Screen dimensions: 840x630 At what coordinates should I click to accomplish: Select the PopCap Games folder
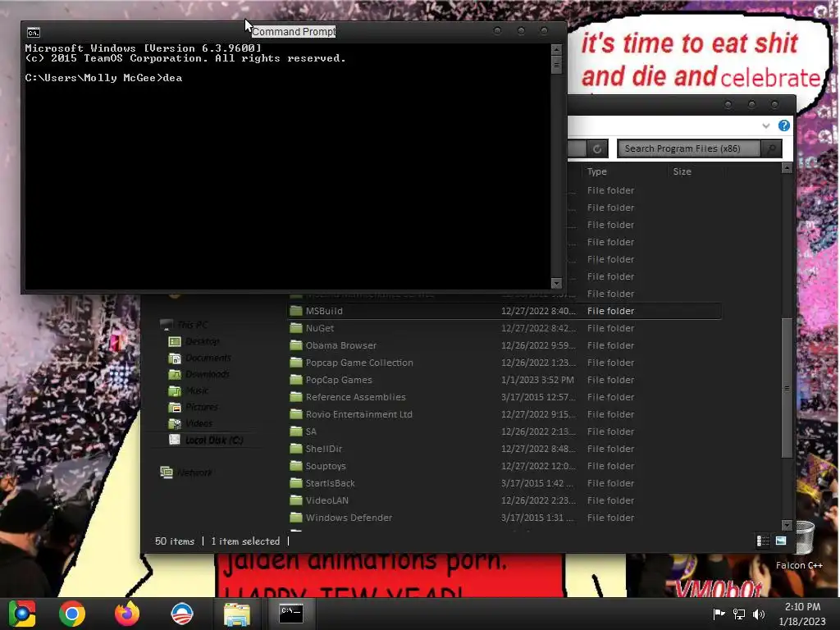click(x=504, y=380)
